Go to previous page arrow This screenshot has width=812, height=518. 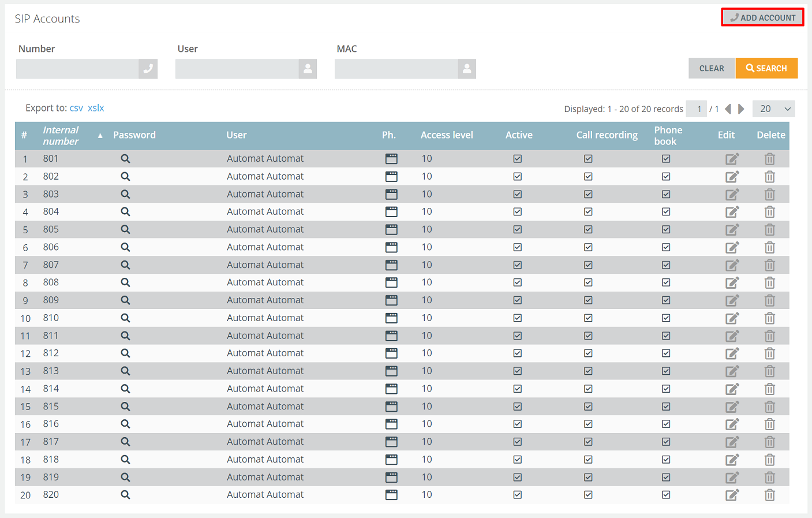pos(728,109)
